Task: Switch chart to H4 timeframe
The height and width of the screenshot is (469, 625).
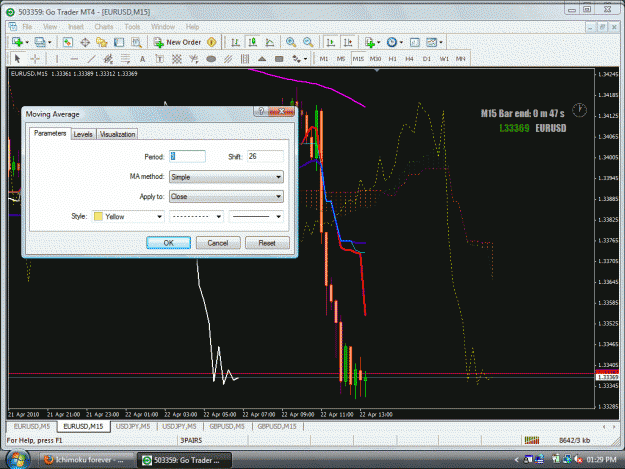Action: coord(409,59)
